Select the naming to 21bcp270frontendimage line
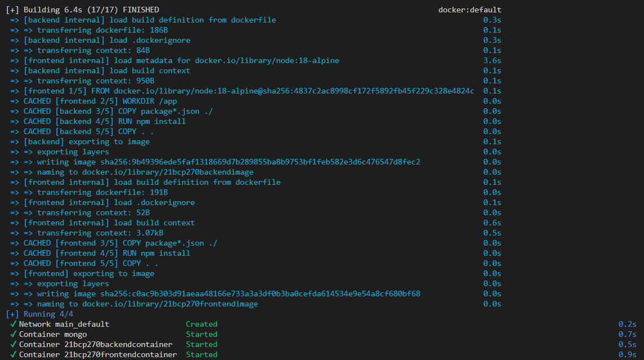 point(135,304)
